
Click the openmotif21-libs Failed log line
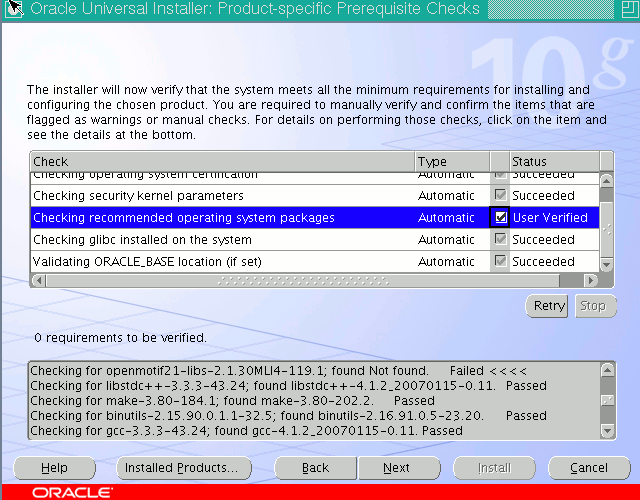click(278, 371)
